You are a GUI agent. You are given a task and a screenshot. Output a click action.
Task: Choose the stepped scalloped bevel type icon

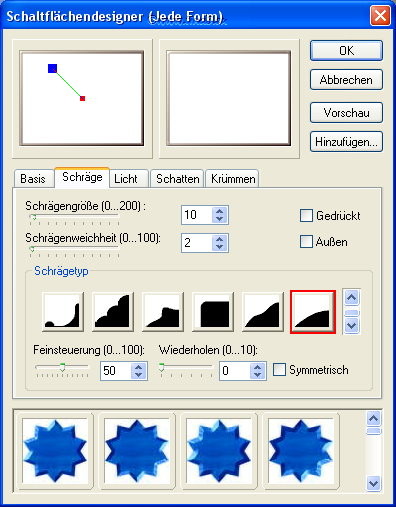113,312
